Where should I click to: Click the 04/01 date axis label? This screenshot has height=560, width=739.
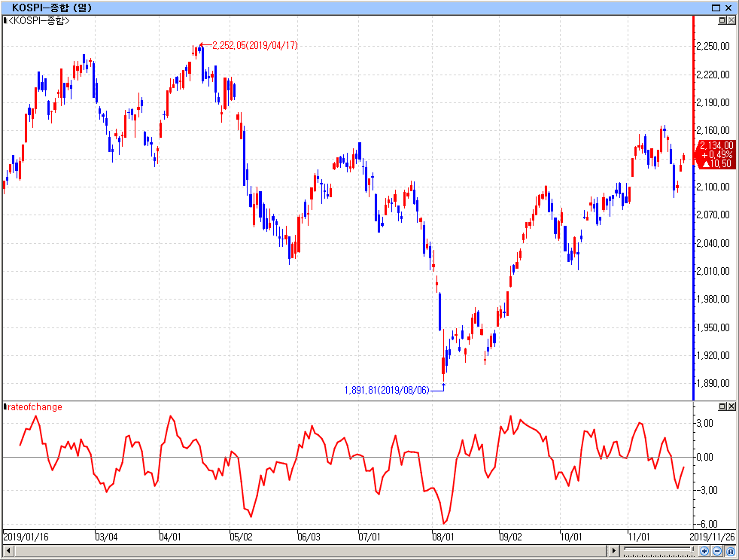[169, 537]
